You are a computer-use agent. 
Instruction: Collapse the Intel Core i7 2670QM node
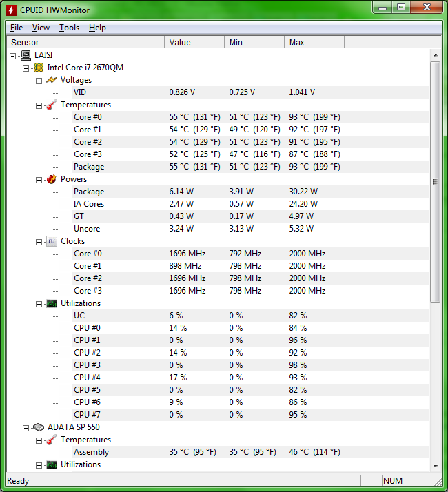(x=26, y=68)
